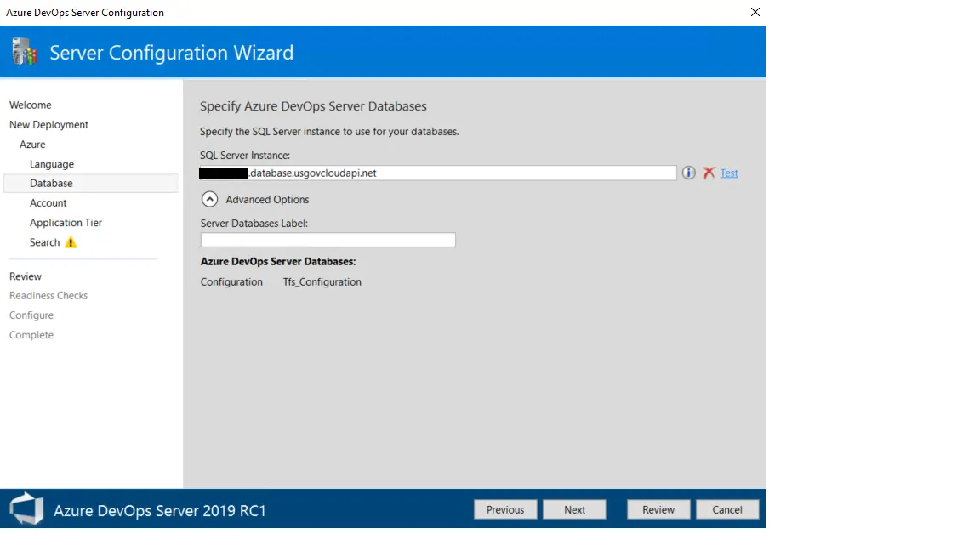Click the Configuration label under databases
Screen dimensions: 980x551
tap(231, 281)
